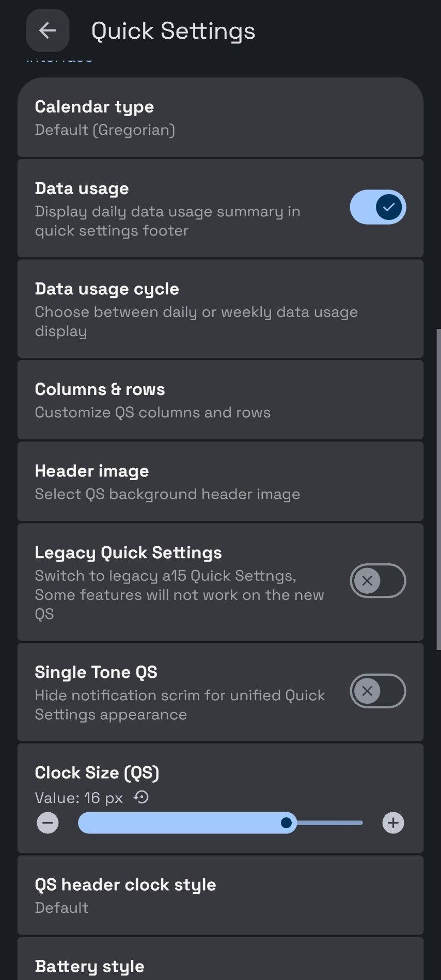Screen dimensions: 441x980
Task: Tap the Quick Settings page title
Action: tap(173, 30)
